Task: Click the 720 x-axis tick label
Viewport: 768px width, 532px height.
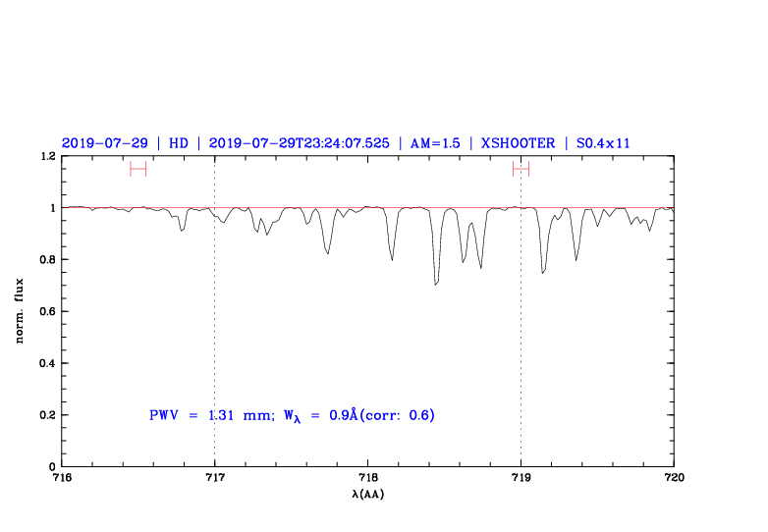Action: click(674, 478)
